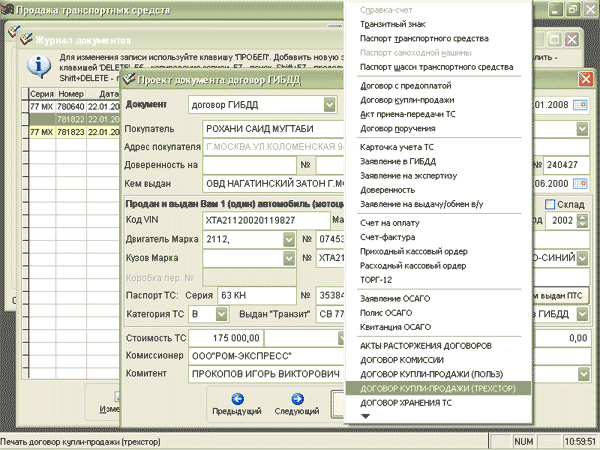Expand the Двигатель Марка dropdown
600x450 pixels.
coord(286,240)
